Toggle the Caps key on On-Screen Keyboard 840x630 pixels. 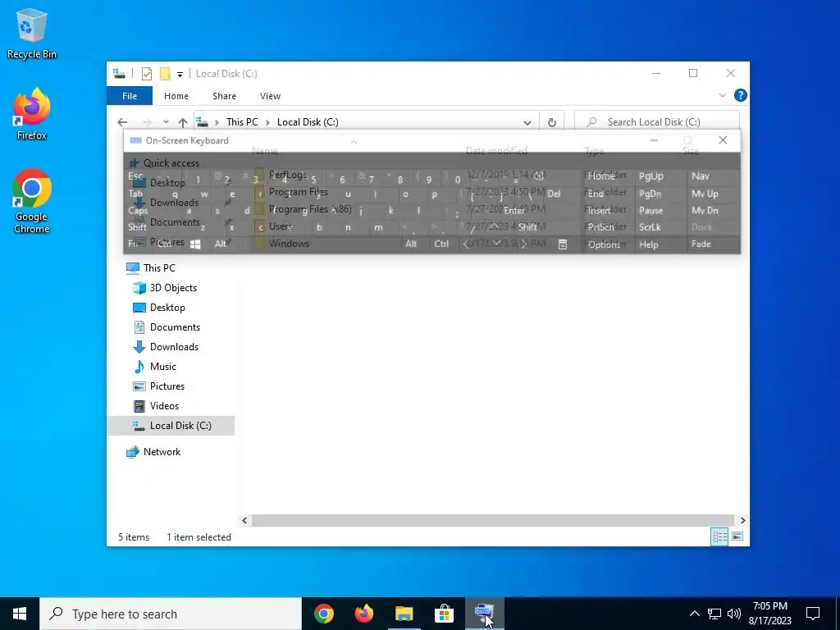(138, 211)
